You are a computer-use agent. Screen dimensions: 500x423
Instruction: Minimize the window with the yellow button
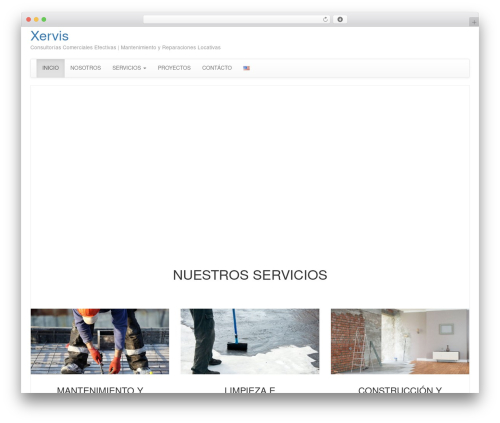pos(36,19)
